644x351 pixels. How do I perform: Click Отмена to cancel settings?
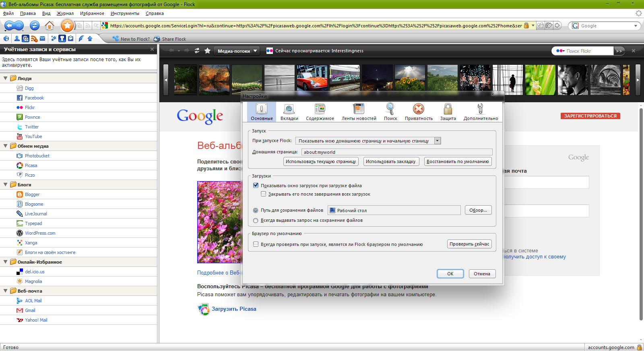click(482, 274)
